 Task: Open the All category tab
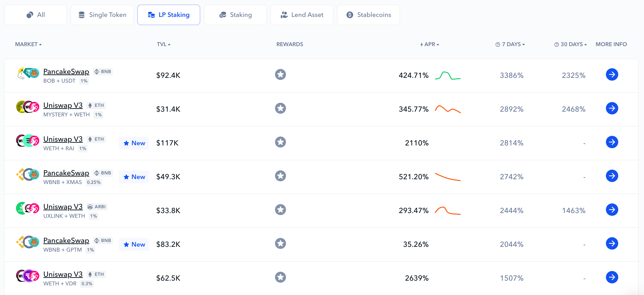tap(36, 15)
